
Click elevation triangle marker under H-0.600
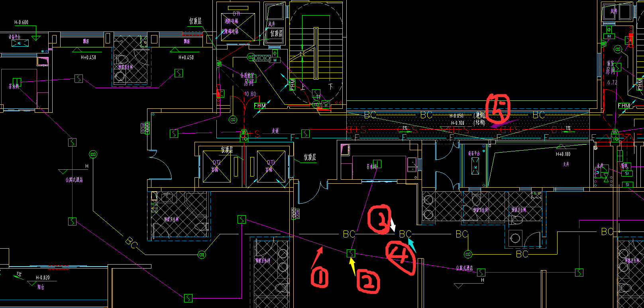[x=36, y=38]
